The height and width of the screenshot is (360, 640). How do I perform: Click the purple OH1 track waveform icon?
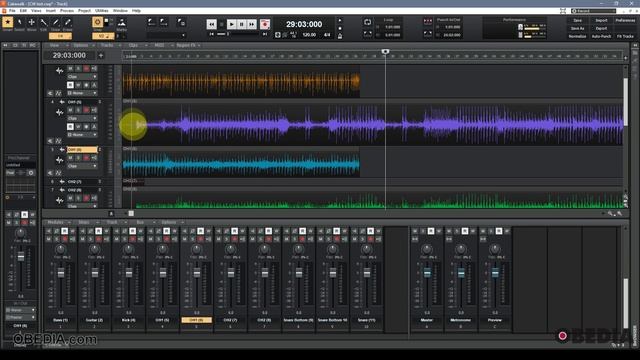60,112
